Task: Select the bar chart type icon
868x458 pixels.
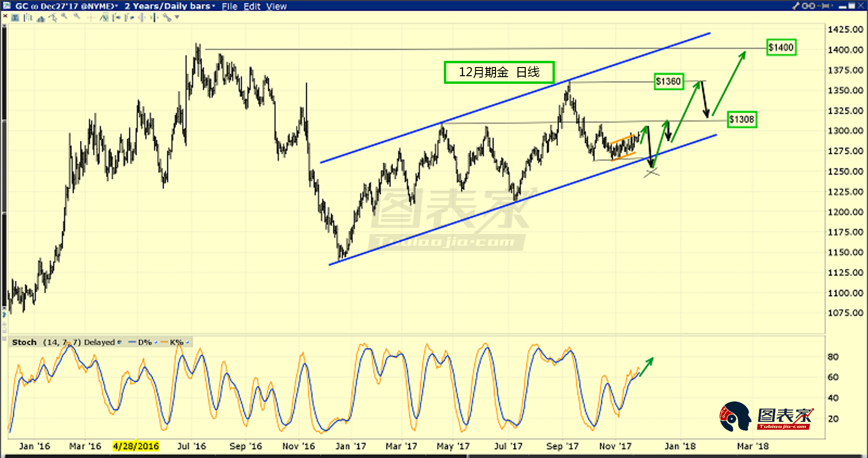Action: pyautogui.click(x=28, y=18)
